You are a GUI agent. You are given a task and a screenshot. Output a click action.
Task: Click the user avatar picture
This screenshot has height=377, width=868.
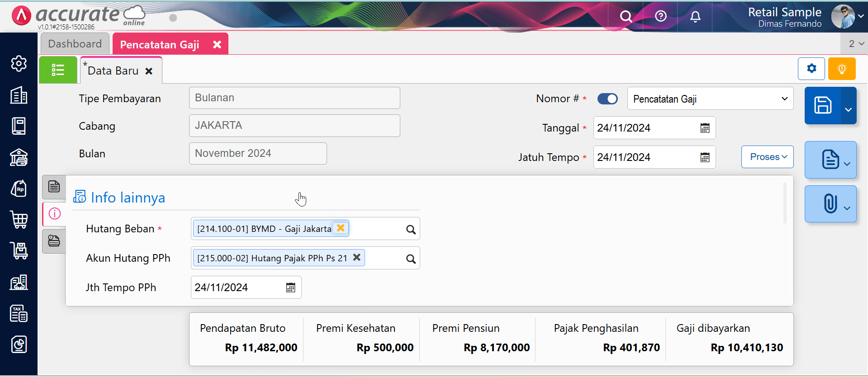point(843,17)
